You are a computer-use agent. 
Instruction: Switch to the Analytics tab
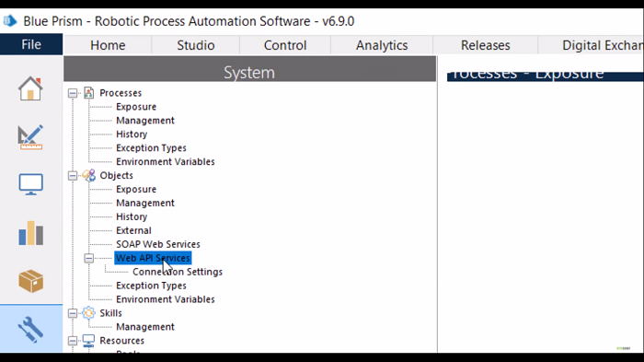pyautogui.click(x=382, y=45)
